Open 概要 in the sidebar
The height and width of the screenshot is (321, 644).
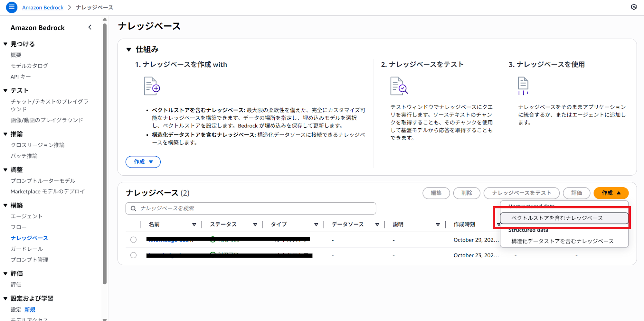[x=16, y=55]
